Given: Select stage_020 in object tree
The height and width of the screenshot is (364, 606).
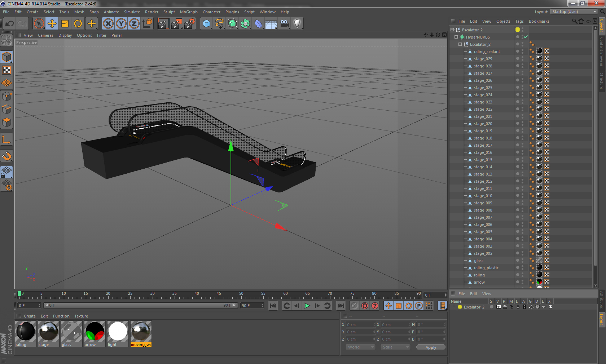Looking at the screenshot, I should [x=483, y=124].
